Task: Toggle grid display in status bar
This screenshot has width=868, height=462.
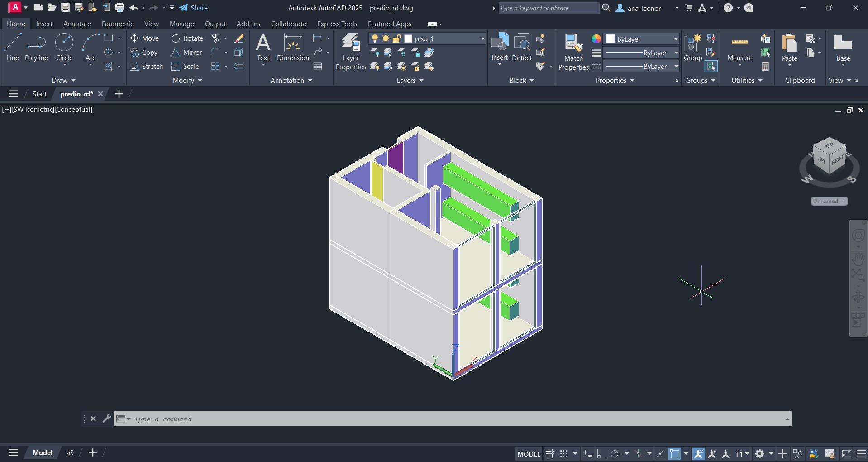Action: [x=550, y=453]
